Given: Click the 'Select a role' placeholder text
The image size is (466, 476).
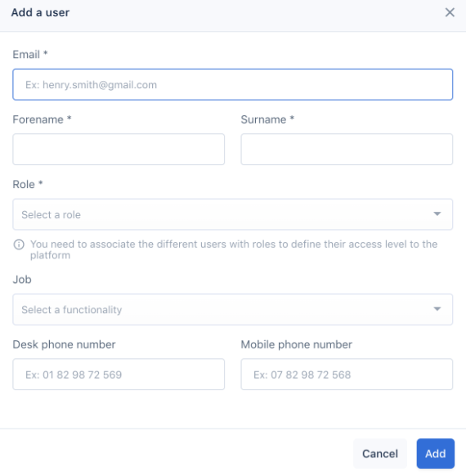Looking at the screenshot, I should [51, 214].
